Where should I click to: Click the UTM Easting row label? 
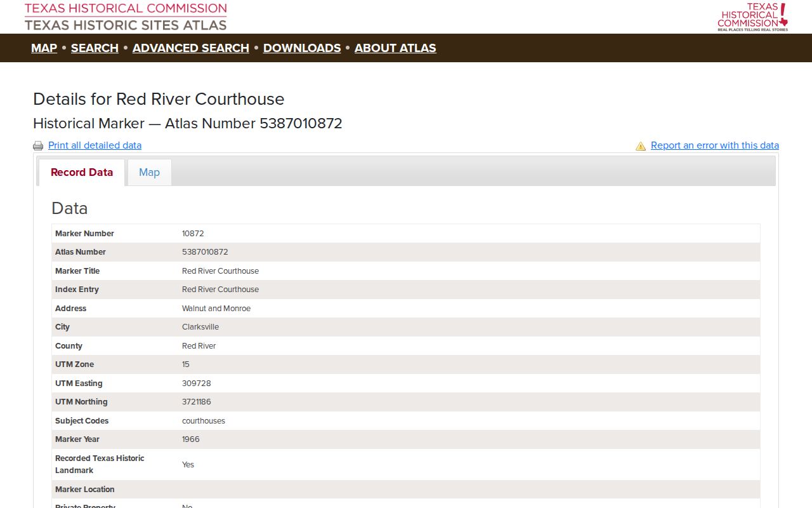coord(79,384)
